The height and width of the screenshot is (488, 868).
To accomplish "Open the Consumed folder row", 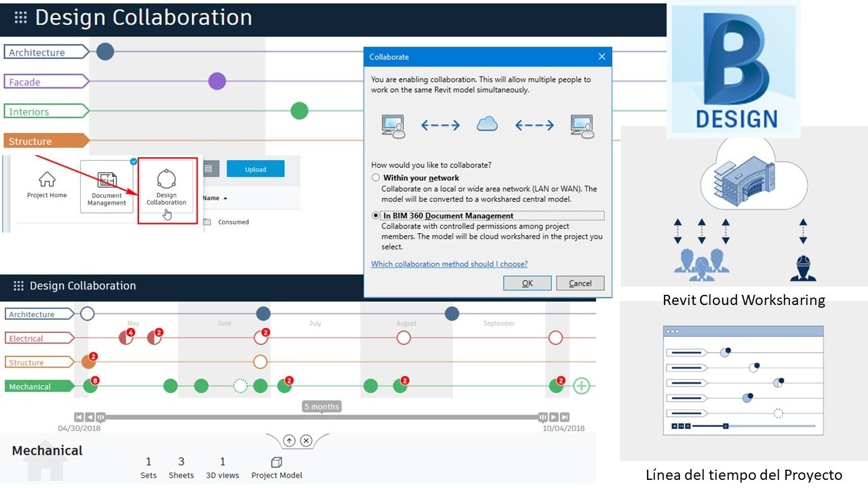I will pyautogui.click(x=226, y=222).
